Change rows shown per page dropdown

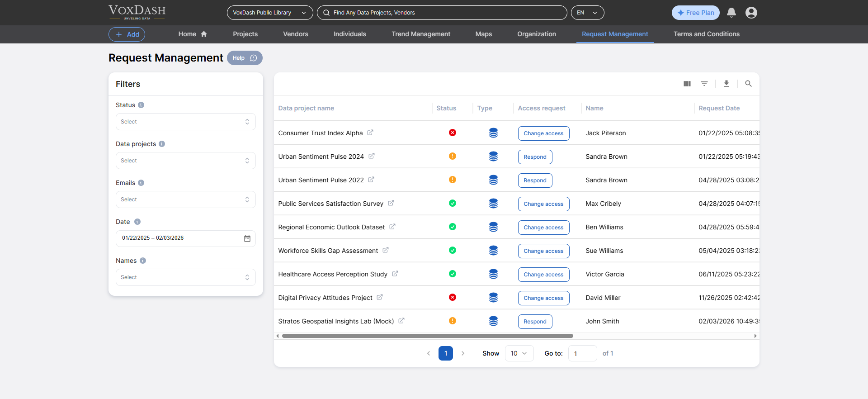(519, 353)
